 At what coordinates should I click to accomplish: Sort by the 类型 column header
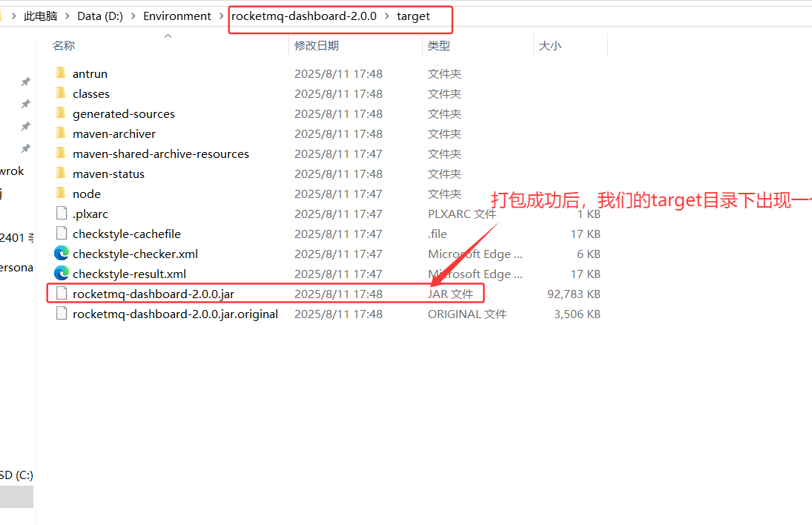click(439, 46)
